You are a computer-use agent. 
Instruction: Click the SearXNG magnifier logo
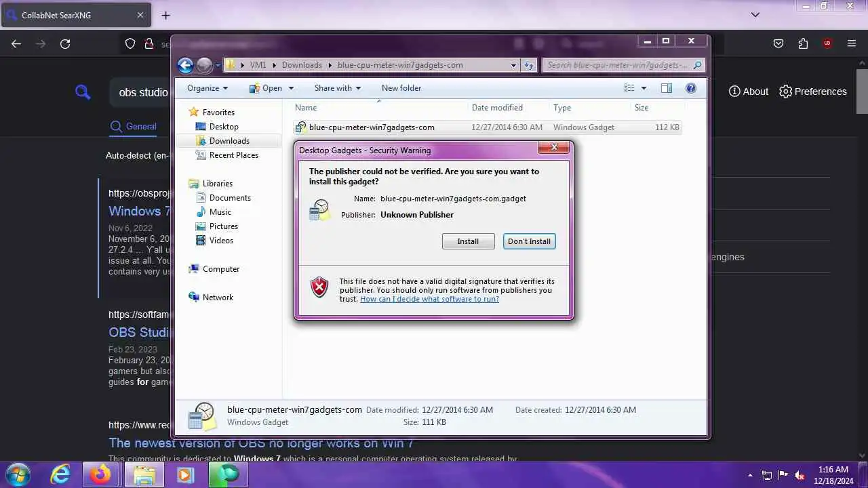(x=83, y=92)
